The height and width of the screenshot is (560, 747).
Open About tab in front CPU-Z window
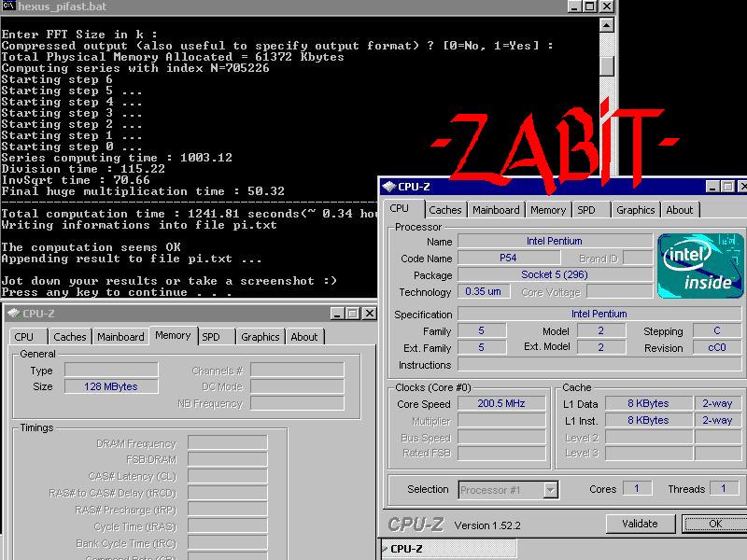pos(680,210)
